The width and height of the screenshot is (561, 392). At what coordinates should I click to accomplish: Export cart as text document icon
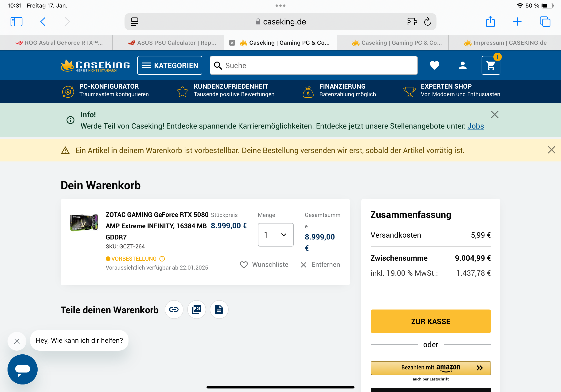point(219,310)
